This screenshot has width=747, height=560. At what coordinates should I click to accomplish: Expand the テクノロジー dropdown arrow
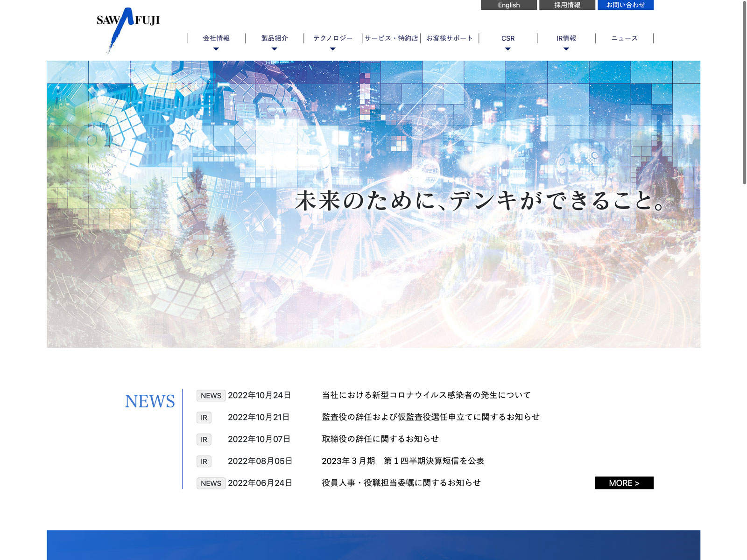point(332,49)
